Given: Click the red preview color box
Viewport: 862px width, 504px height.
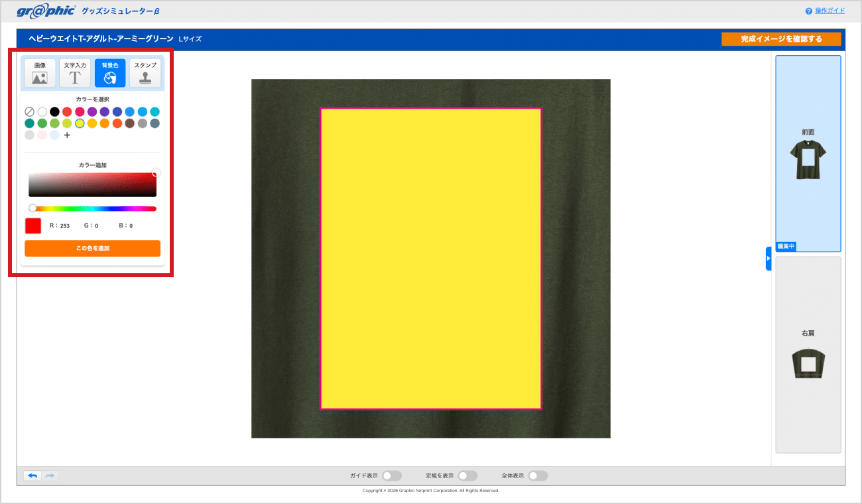Looking at the screenshot, I should [x=33, y=225].
